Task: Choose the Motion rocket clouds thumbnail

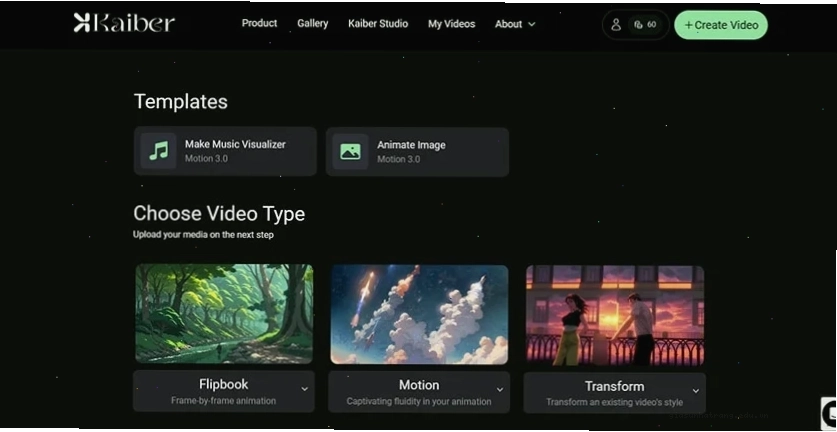Action: pos(419,315)
